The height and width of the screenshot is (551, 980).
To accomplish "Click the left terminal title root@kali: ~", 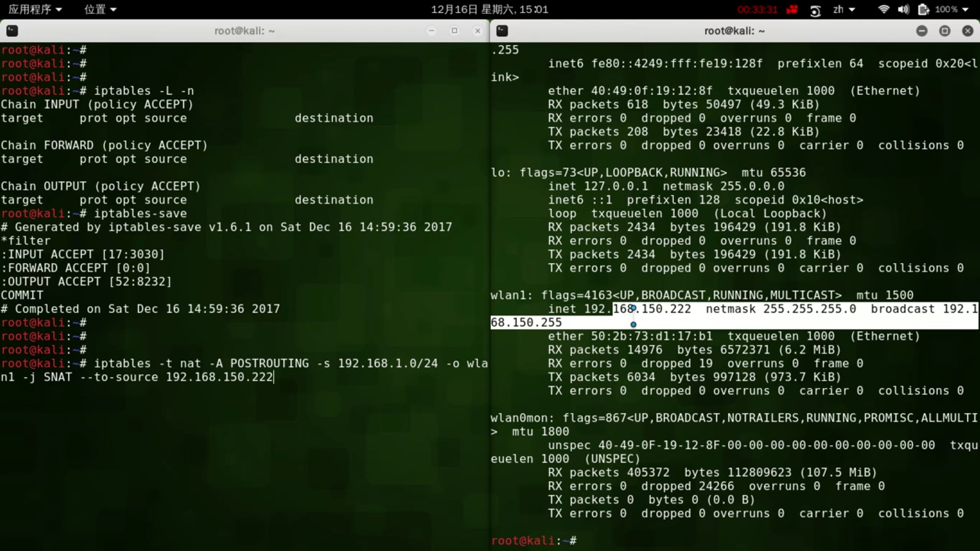I will (x=244, y=31).
